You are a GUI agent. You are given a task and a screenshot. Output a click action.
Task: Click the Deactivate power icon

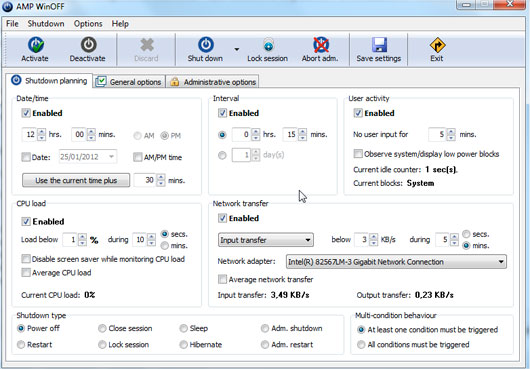[88, 45]
